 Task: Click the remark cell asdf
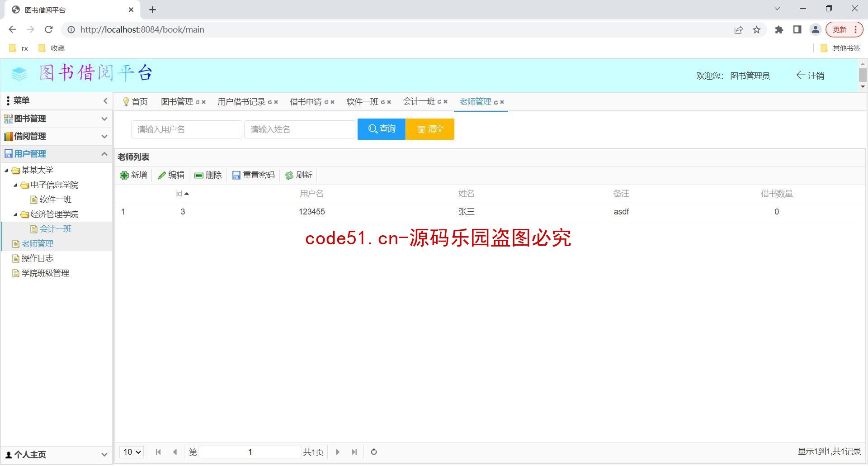(x=621, y=212)
